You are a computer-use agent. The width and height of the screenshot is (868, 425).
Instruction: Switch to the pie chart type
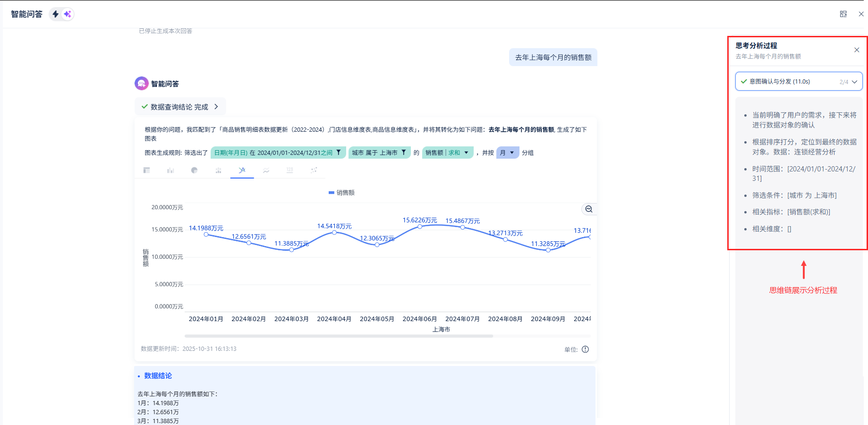point(195,170)
